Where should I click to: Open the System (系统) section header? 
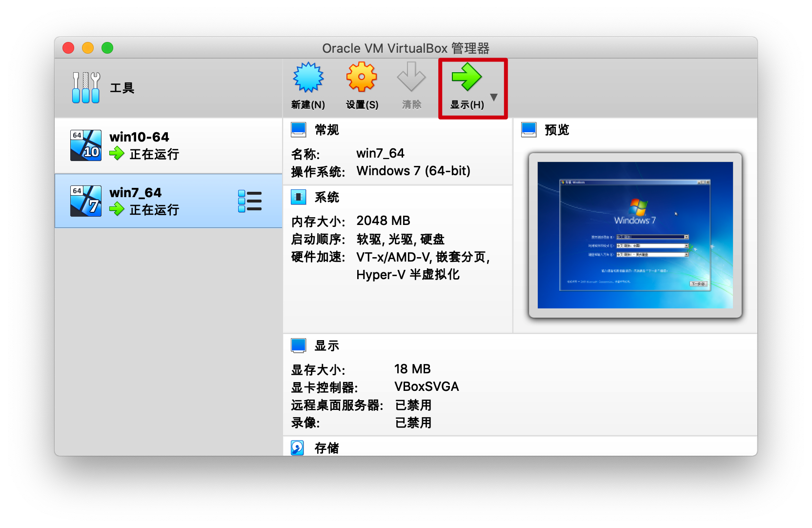coord(326,197)
